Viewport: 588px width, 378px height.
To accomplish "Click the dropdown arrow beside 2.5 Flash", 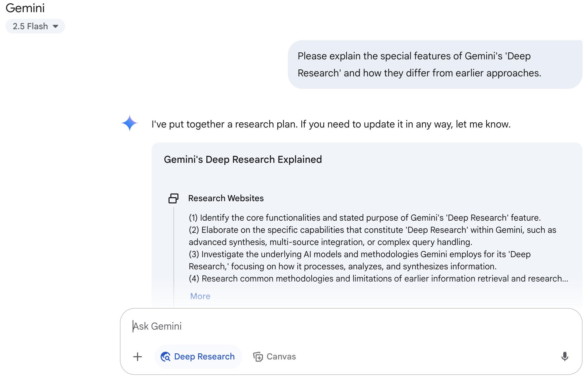I will pos(55,26).
